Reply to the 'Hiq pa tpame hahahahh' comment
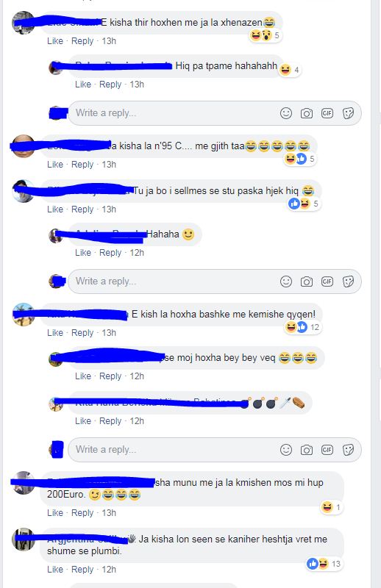 click(x=110, y=85)
